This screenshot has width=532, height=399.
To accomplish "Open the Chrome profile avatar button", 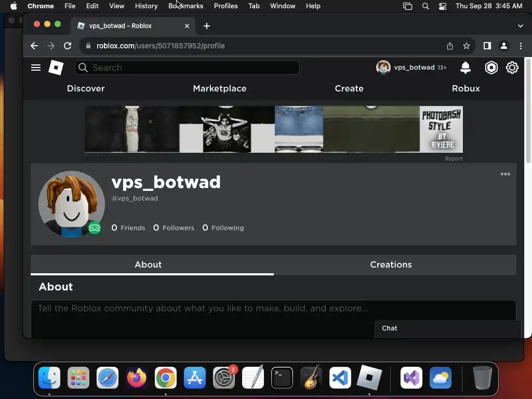I will tap(504, 46).
